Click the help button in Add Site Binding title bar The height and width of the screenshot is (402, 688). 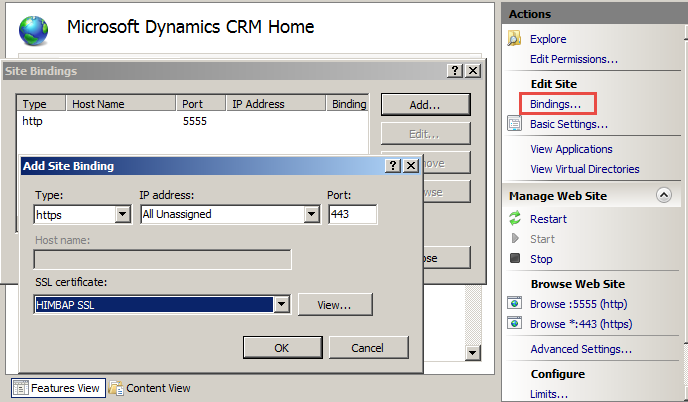pos(393,165)
